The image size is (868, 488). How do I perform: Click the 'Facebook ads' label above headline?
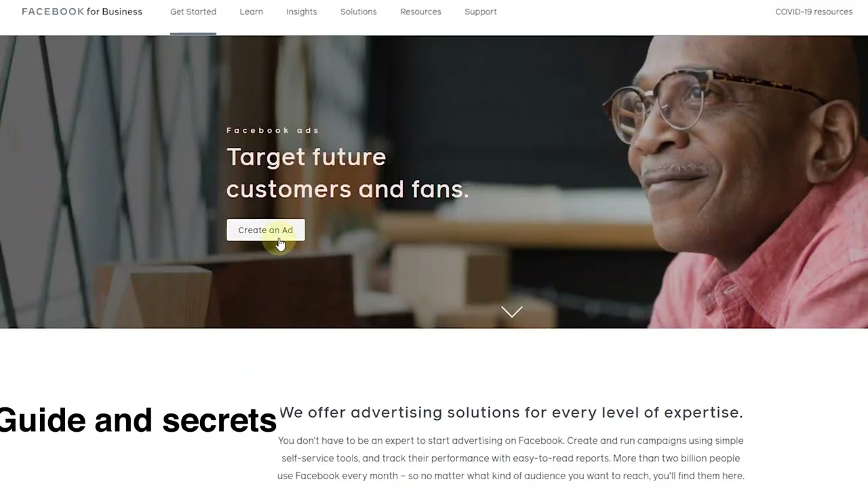pos(273,130)
